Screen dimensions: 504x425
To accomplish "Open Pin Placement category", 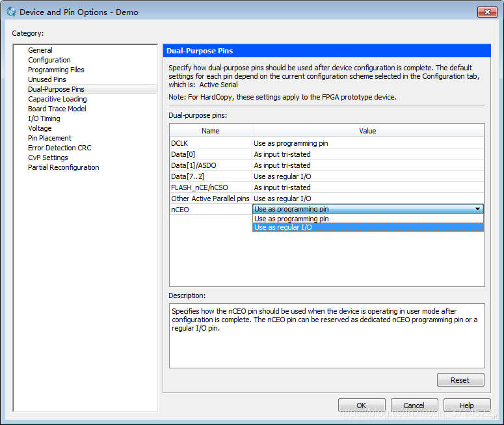I will click(x=49, y=138).
